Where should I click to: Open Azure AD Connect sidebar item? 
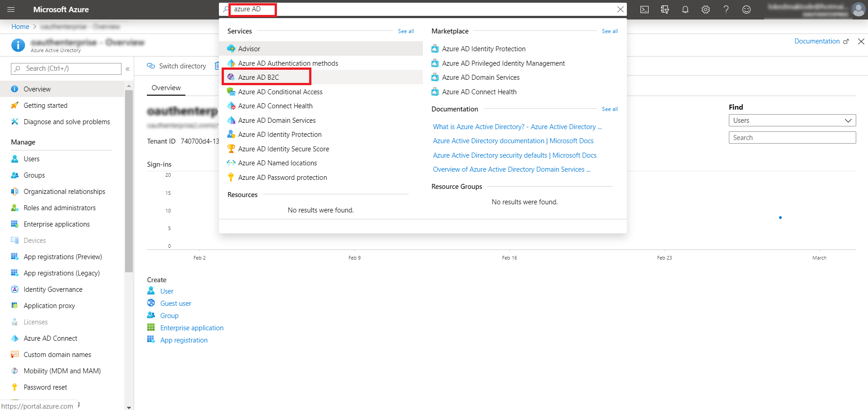coord(62,338)
